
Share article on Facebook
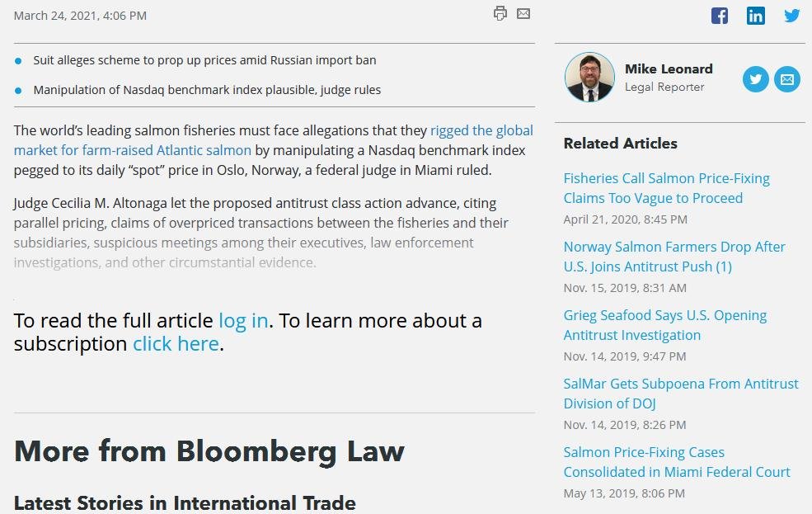tap(720, 16)
